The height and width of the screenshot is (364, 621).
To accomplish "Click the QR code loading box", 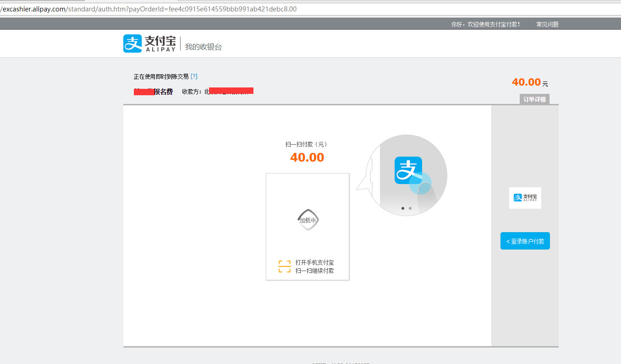I will (308, 226).
